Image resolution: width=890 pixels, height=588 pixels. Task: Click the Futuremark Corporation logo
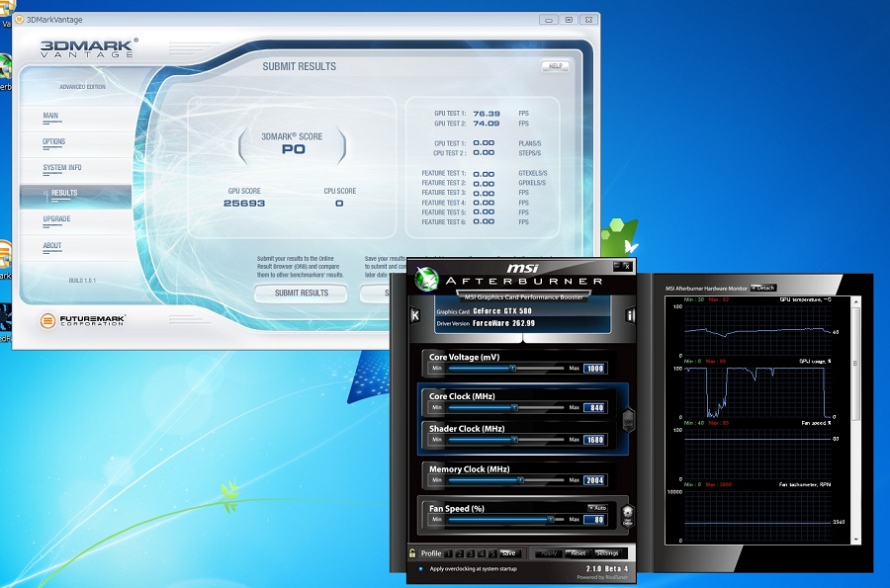pos(82,320)
